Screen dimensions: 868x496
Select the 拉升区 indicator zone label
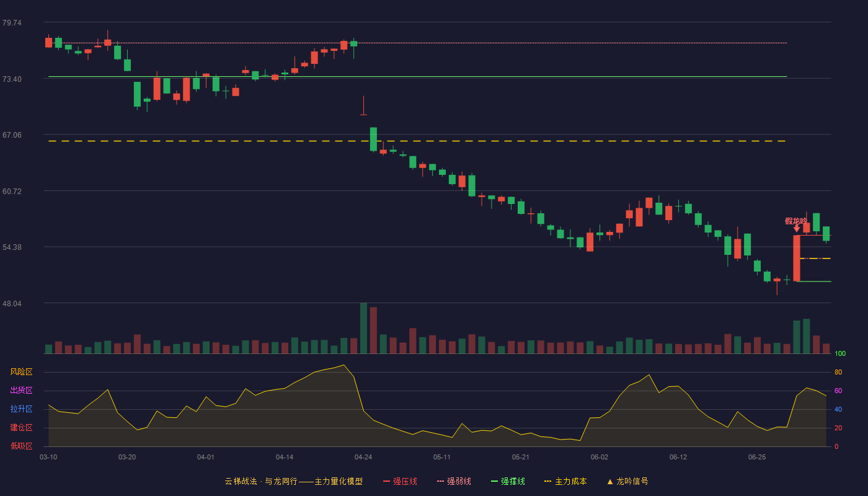[x=21, y=409]
